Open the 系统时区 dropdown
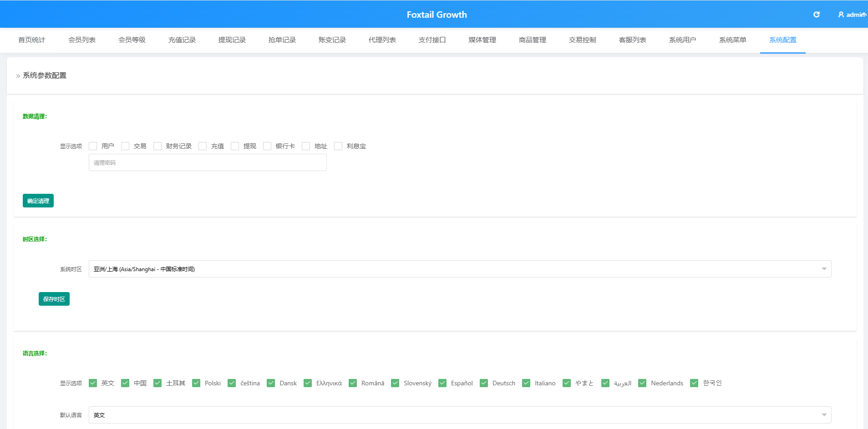 coord(460,269)
